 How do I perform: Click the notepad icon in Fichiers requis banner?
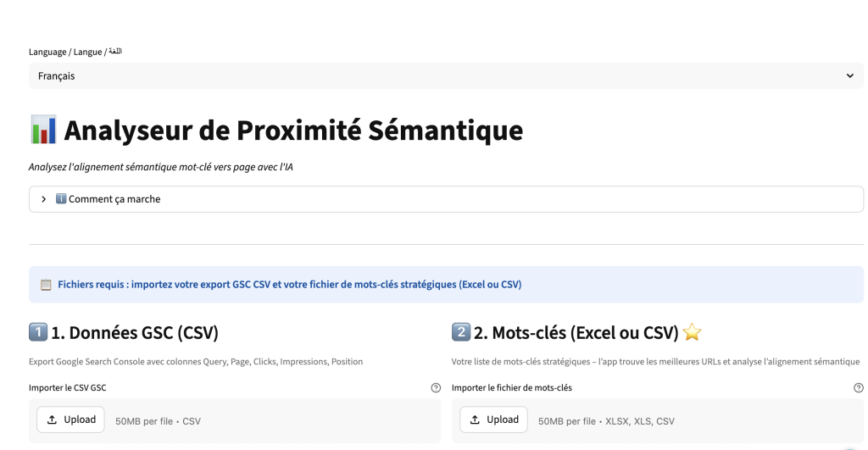[x=46, y=285]
